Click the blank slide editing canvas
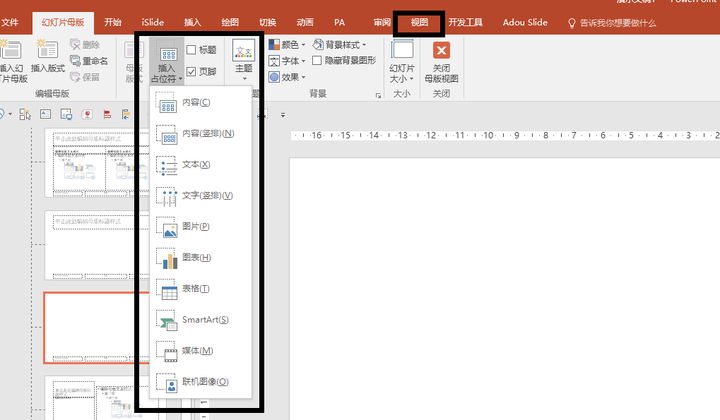The image size is (720, 420). pyautogui.click(x=504, y=289)
